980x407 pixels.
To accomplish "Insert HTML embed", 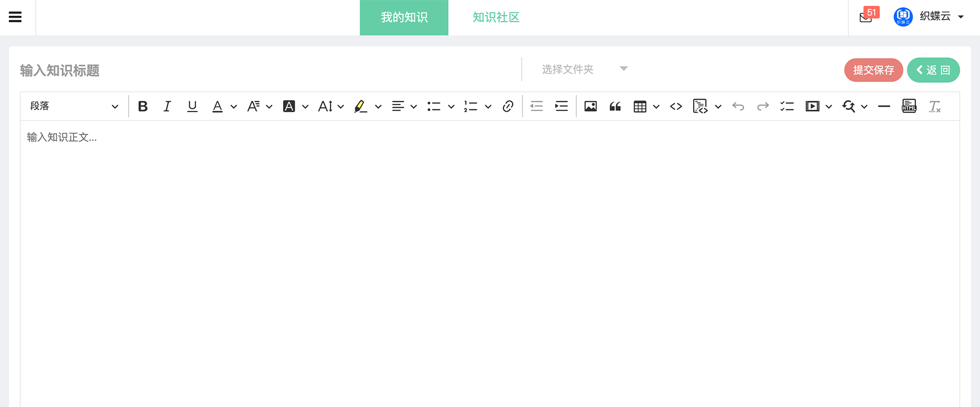I will click(x=909, y=106).
